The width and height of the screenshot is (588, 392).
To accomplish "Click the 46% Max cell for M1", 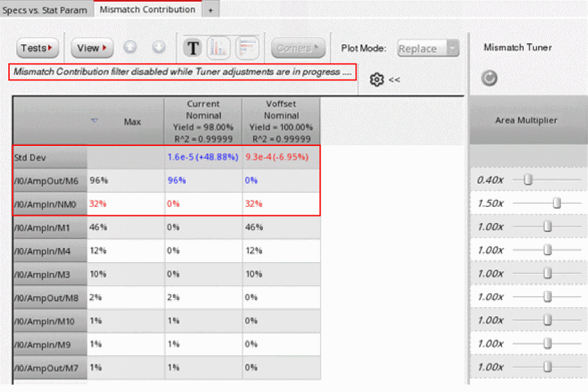I will tap(125, 227).
